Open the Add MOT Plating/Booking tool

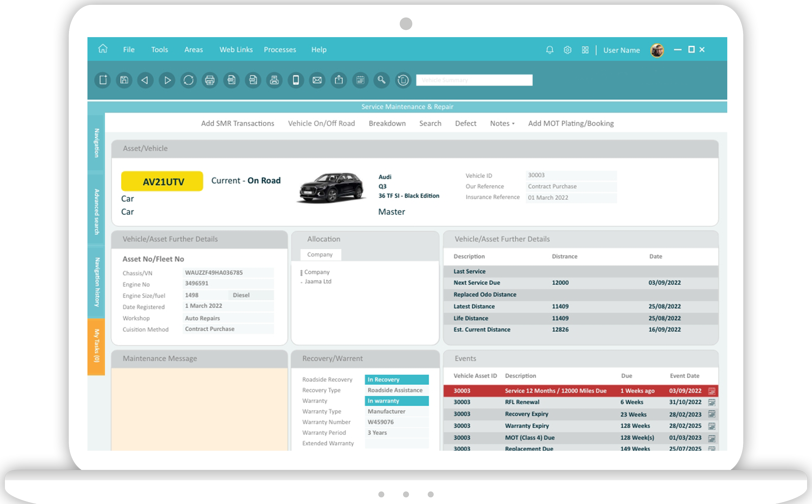coord(572,122)
